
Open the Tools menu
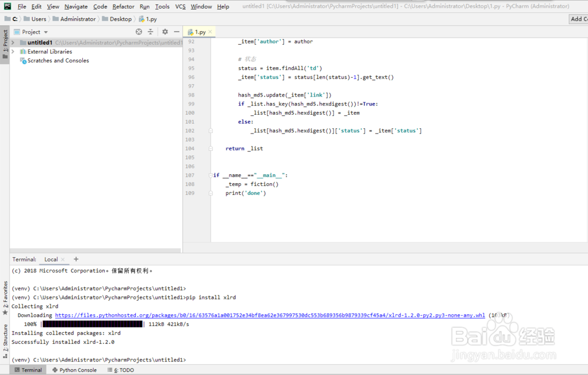pyautogui.click(x=162, y=6)
